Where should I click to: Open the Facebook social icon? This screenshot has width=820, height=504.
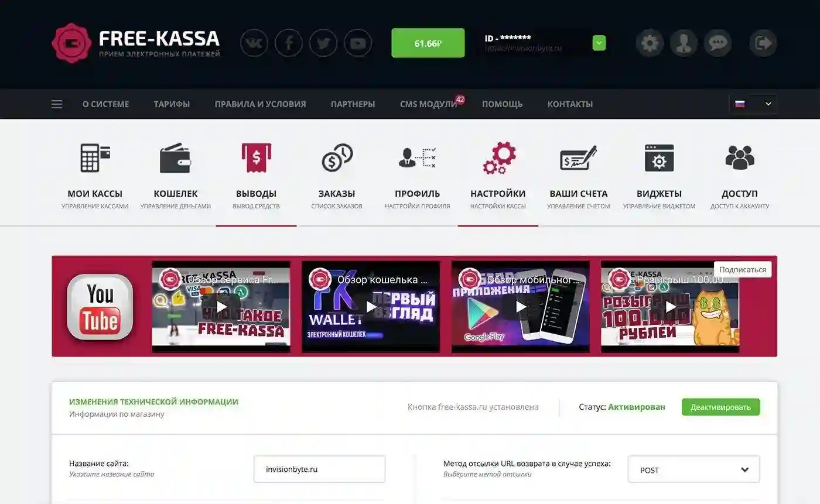(x=289, y=43)
